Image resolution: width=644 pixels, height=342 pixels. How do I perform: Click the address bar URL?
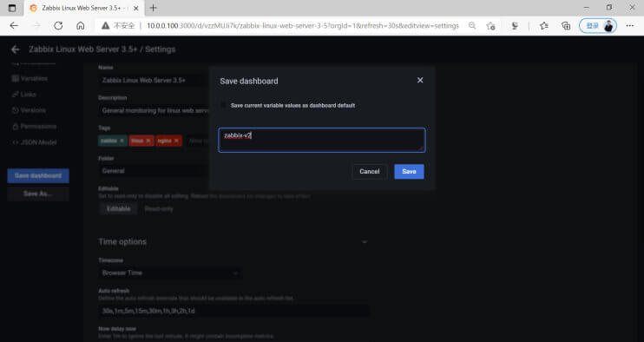[x=302, y=25]
